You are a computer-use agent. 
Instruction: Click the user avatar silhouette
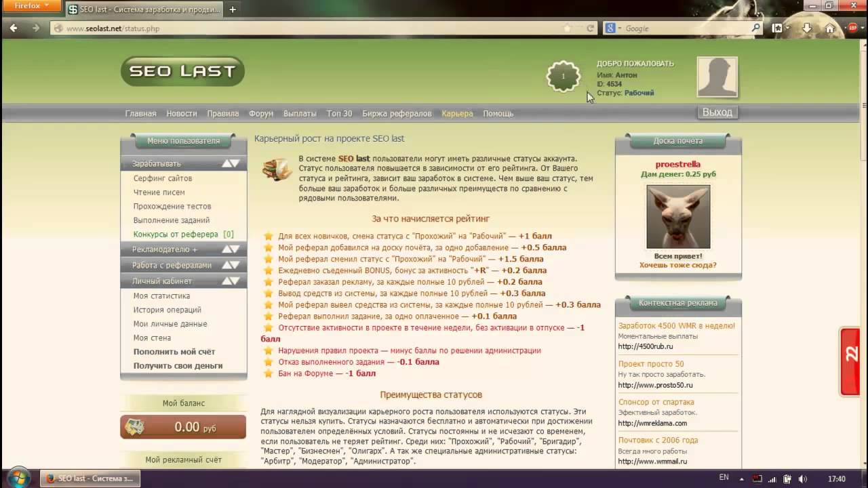tap(717, 77)
